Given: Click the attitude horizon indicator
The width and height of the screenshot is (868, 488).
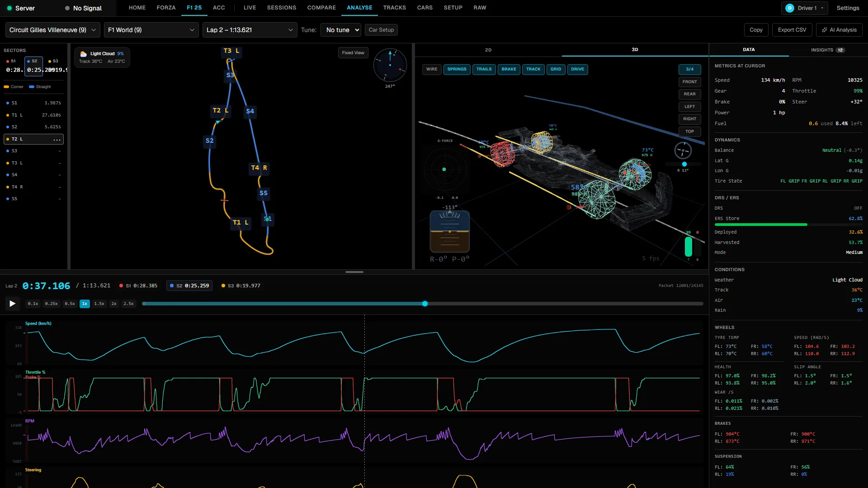Looking at the screenshot, I should point(450,231).
